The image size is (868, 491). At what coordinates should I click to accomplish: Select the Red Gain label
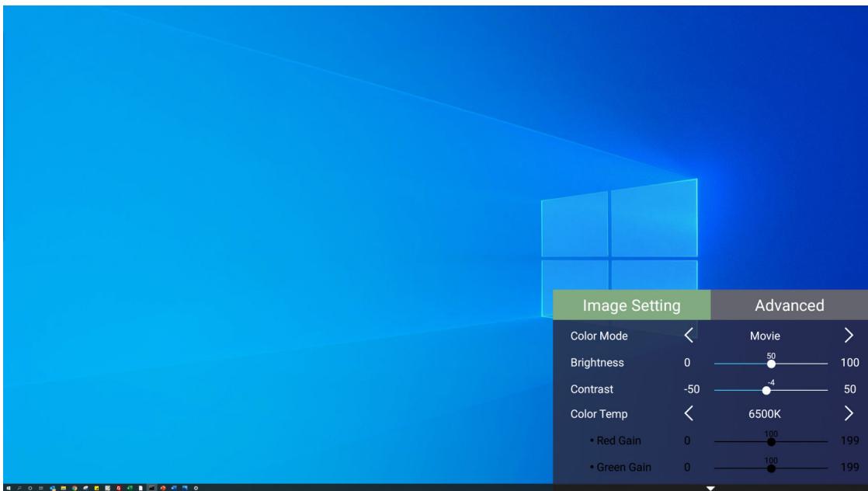point(618,441)
